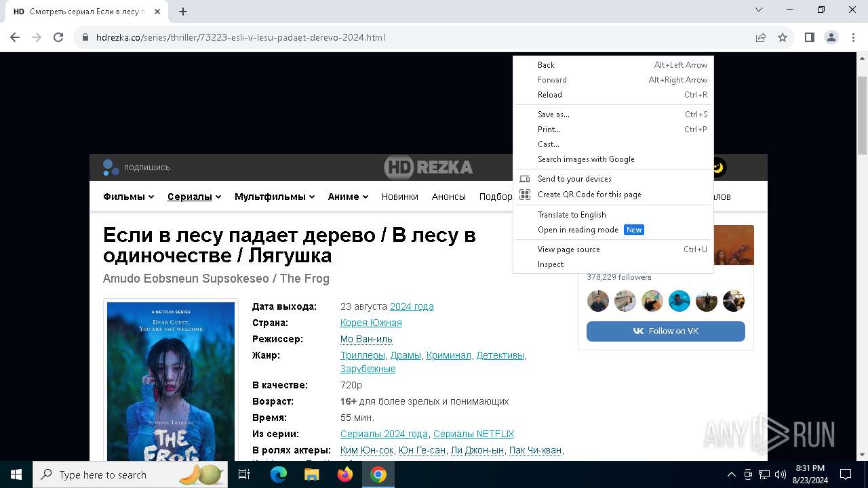Select Cast... in context menu
Image resolution: width=868 pixels, height=488 pixels.
click(x=613, y=144)
